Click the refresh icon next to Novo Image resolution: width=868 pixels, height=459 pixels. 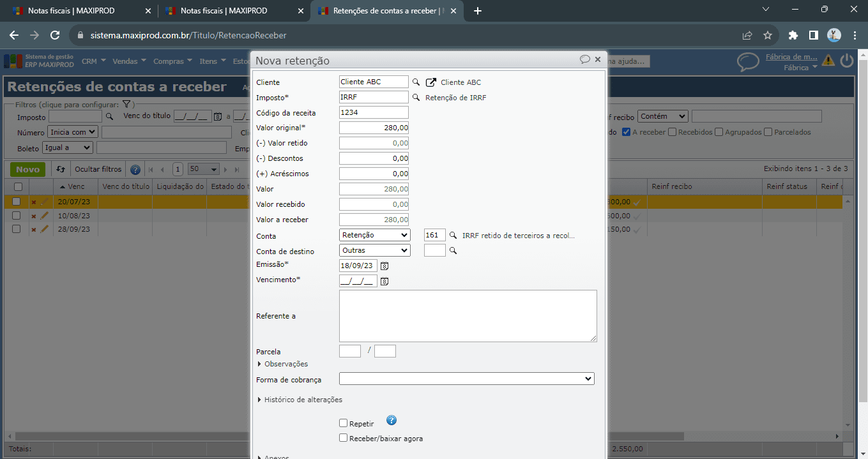61,169
